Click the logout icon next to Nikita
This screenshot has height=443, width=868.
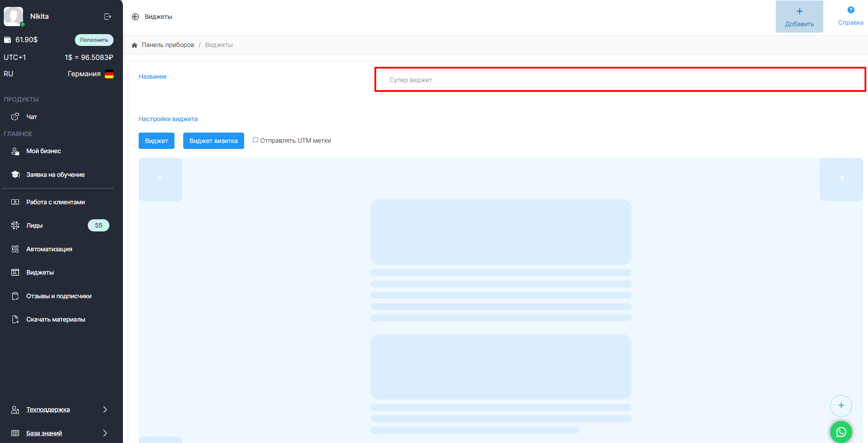coord(108,16)
